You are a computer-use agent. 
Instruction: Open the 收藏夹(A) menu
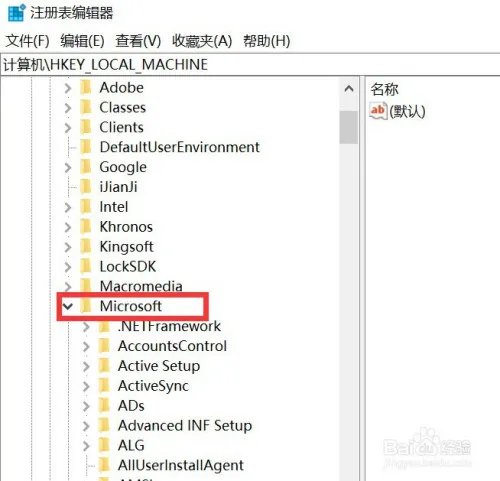(x=202, y=41)
